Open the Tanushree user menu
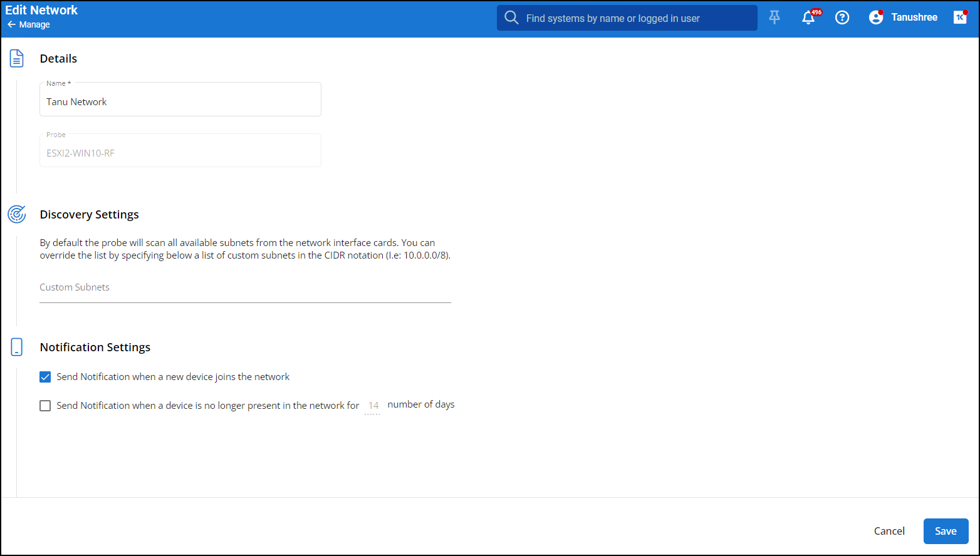Screen dimensions: 980x556 (x=914, y=18)
